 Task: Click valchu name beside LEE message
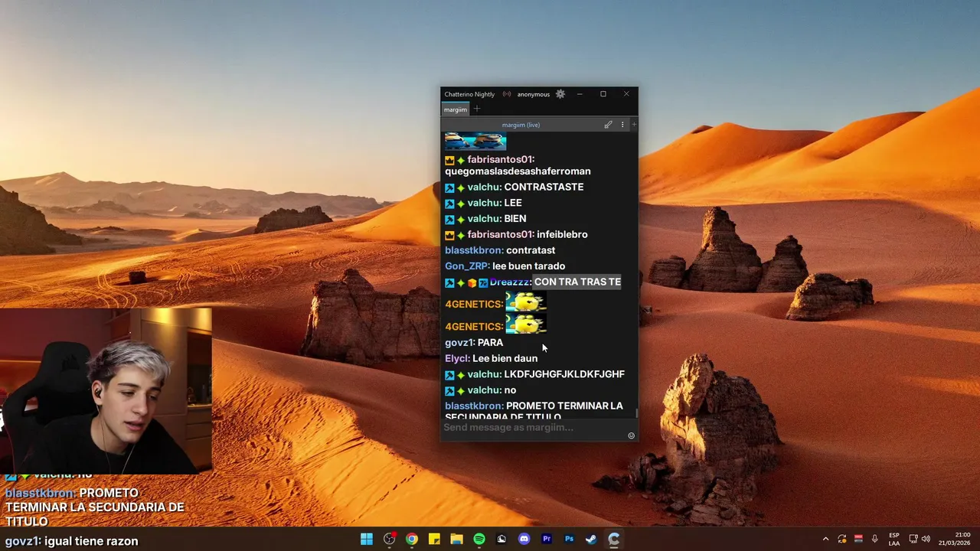tap(484, 203)
